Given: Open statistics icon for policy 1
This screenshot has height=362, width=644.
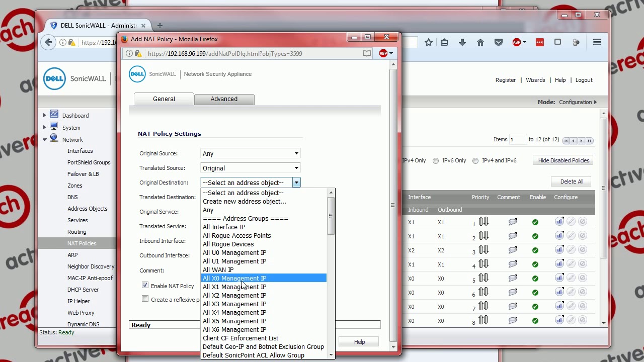Looking at the screenshot, I should pos(559,221).
